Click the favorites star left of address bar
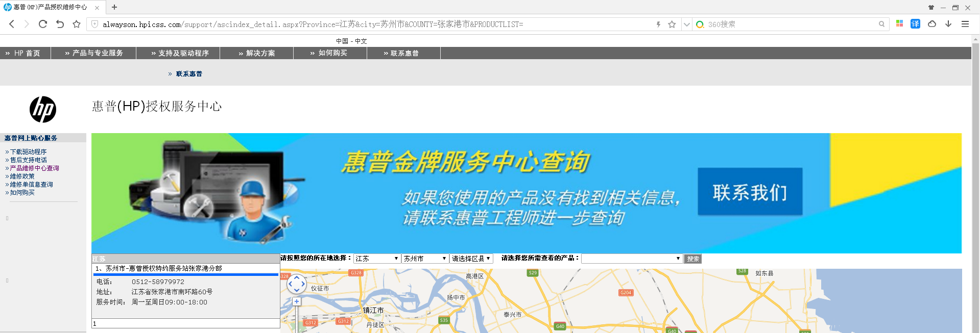980x333 pixels. [x=77, y=24]
